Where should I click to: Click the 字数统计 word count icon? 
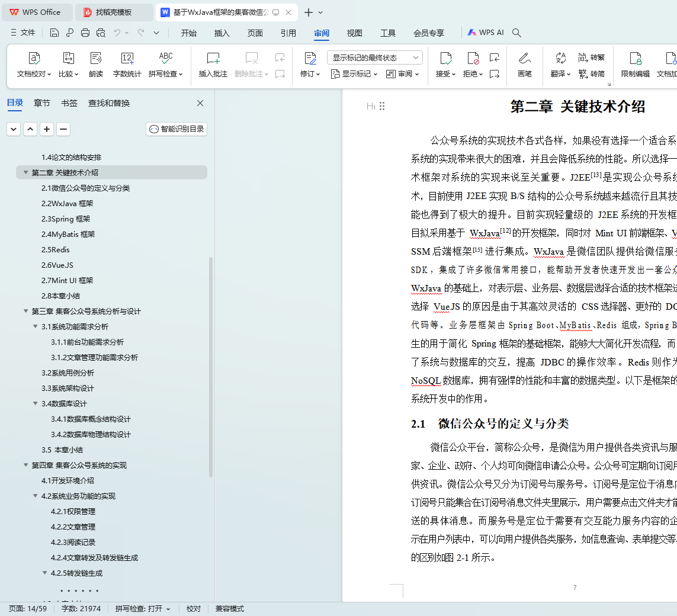127,59
